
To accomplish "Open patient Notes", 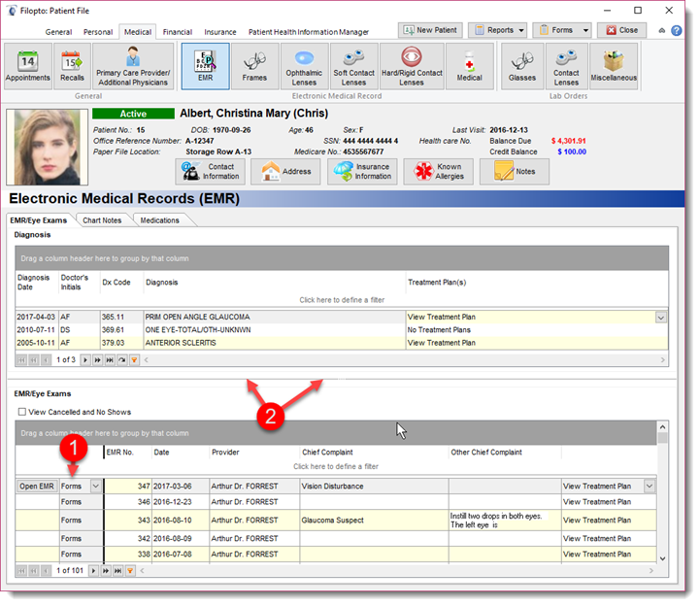I will click(x=515, y=172).
